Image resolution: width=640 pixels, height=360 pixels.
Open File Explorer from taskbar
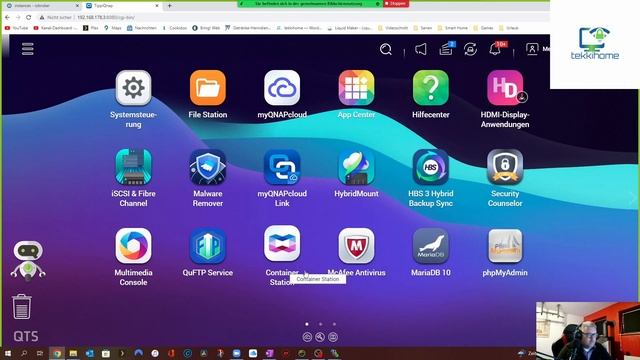point(73,353)
